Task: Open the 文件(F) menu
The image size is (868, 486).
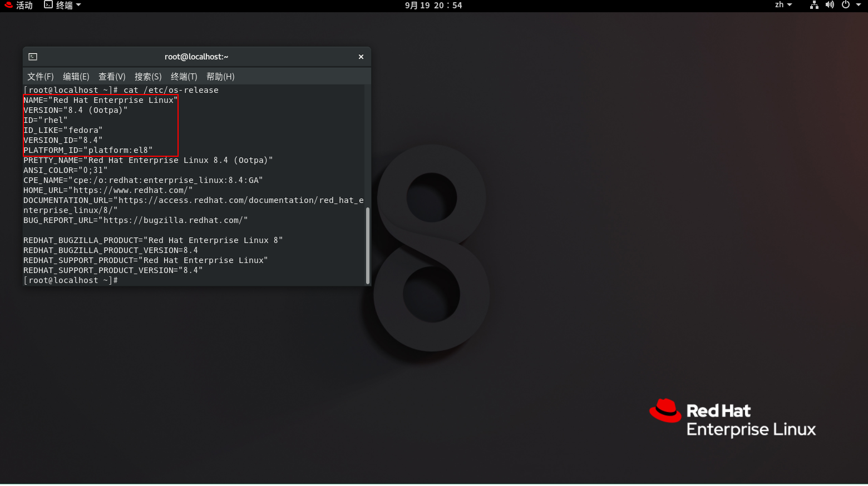Action: click(41, 77)
